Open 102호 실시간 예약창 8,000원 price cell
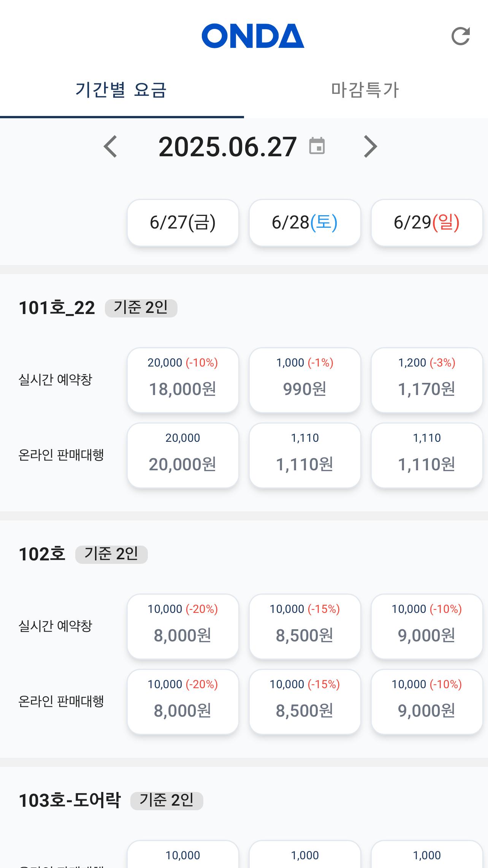488x868 pixels. [183, 626]
